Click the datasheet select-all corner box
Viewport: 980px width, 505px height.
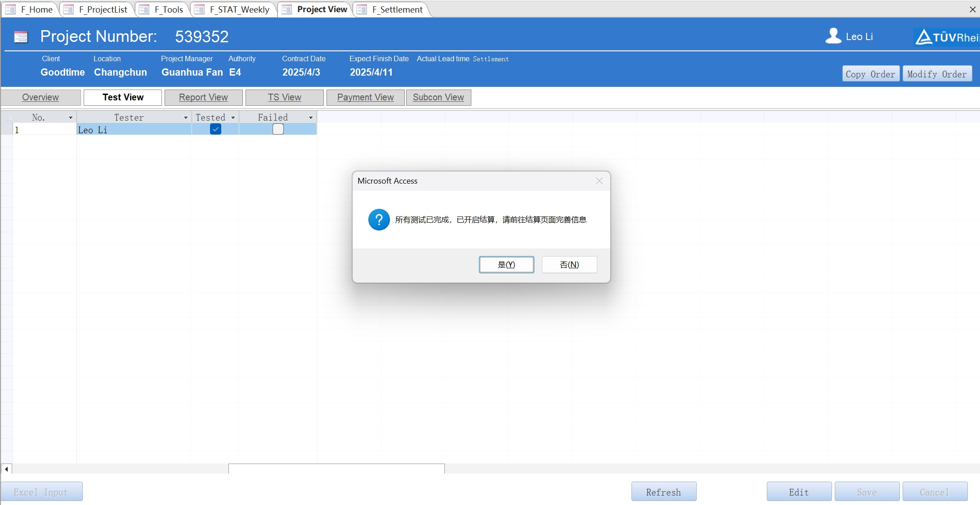click(x=7, y=117)
